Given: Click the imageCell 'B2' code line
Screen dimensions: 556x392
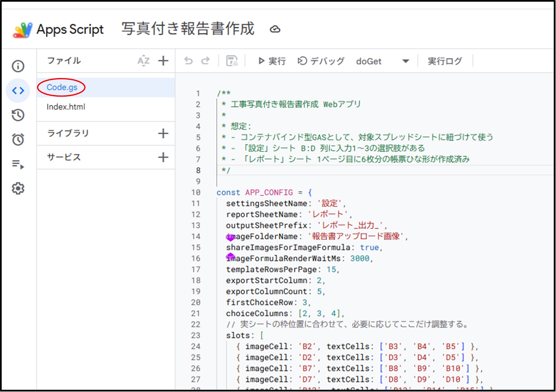Looking at the screenshot, I should pos(357,346).
